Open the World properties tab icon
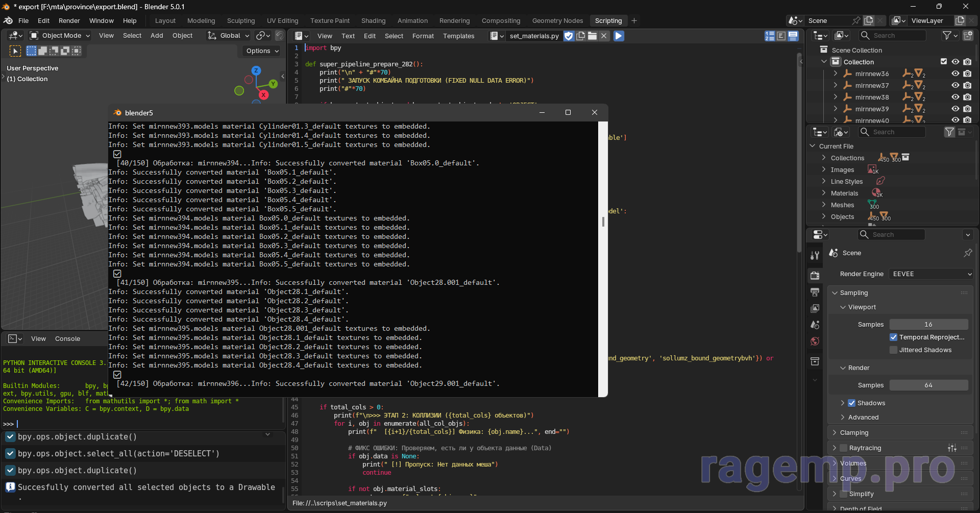 pyautogui.click(x=815, y=341)
